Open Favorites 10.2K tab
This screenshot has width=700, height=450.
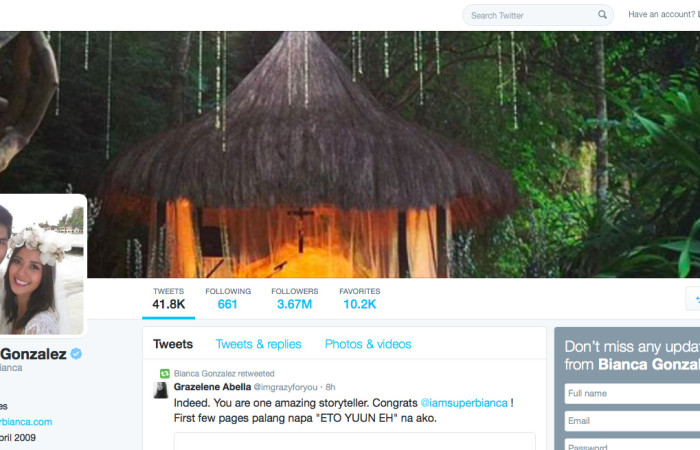tap(359, 299)
